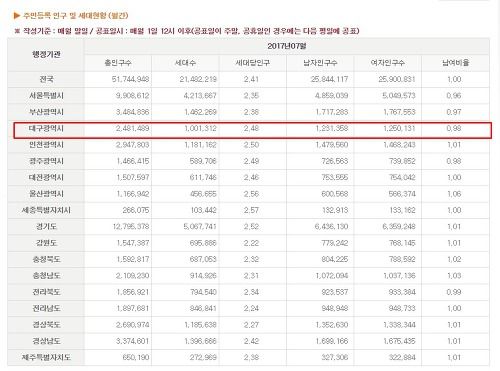Viewport: 500px width, 371px height.
Task: Click 인천광역시 세대당인구 value 2.50
Action: coord(251,145)
